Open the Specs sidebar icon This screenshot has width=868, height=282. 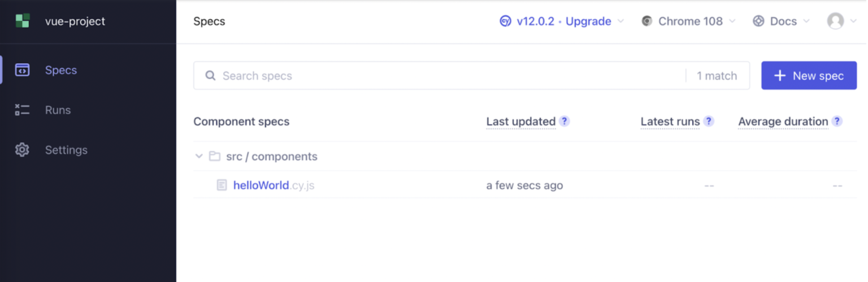22,70
